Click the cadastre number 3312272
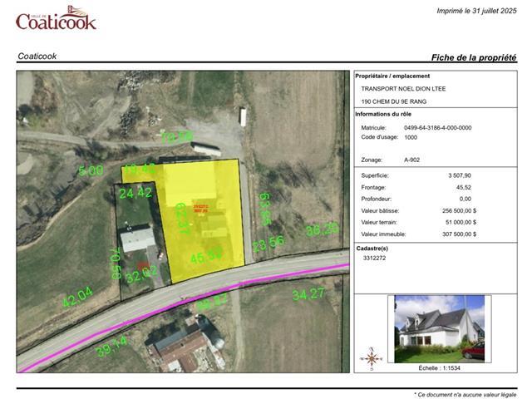Viewport: 532px width, 399px height. [x=375, y=259]
